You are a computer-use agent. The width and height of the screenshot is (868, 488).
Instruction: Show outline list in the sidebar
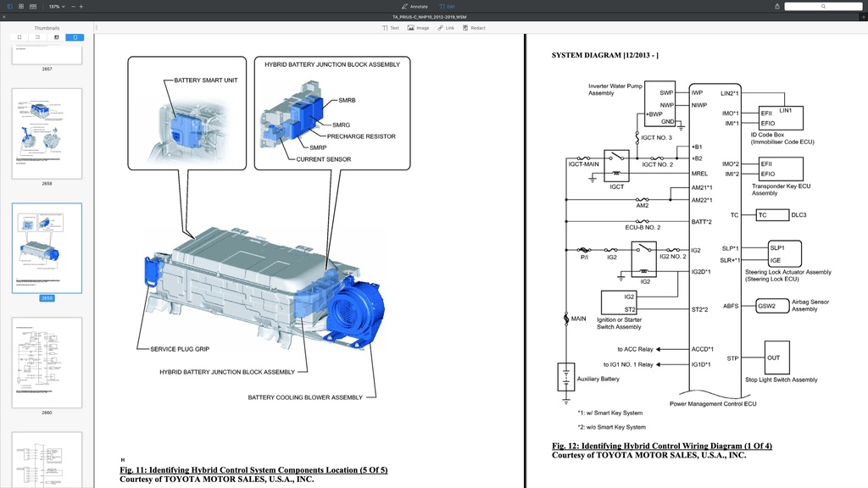point(37,37)
